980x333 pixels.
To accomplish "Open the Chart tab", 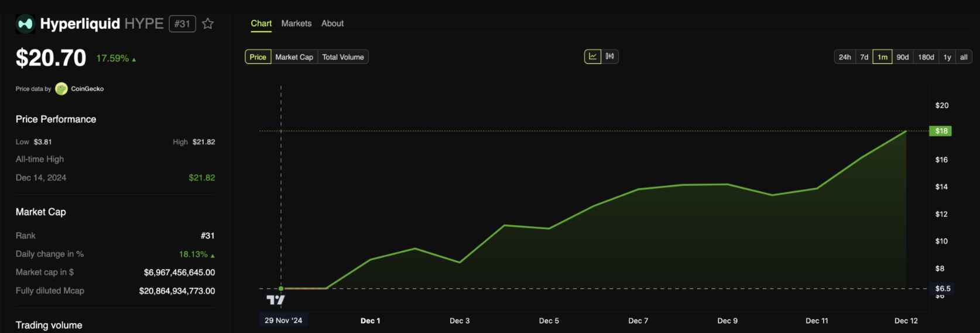I will 261,23.
